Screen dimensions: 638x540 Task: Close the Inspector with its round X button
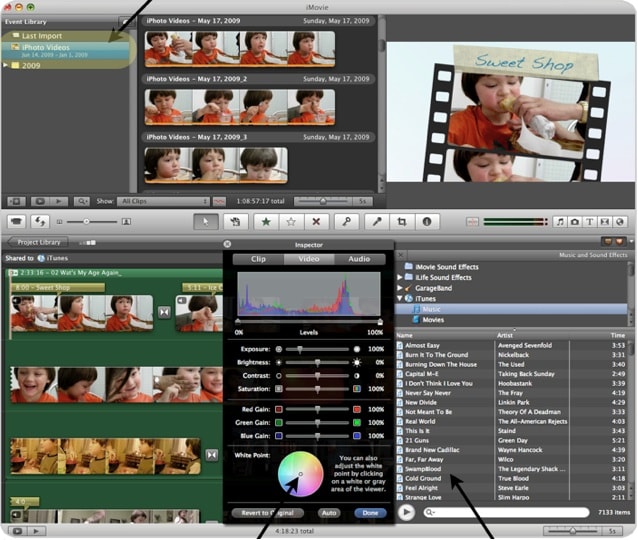227,244
